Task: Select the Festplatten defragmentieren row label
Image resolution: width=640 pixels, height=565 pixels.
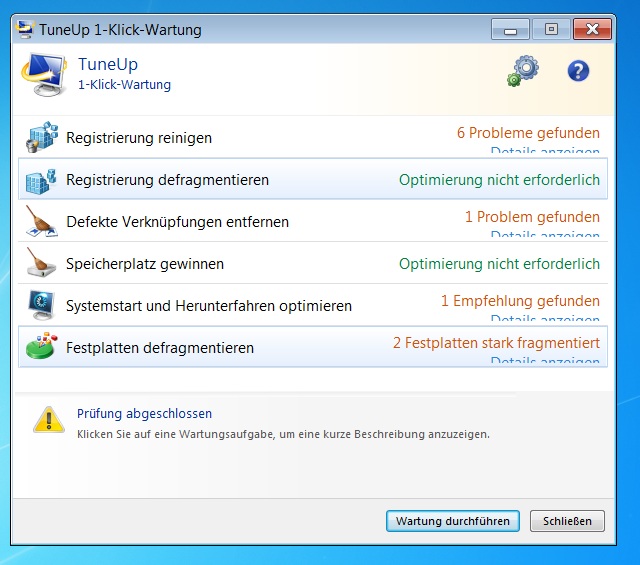Action: click(160, 348)
